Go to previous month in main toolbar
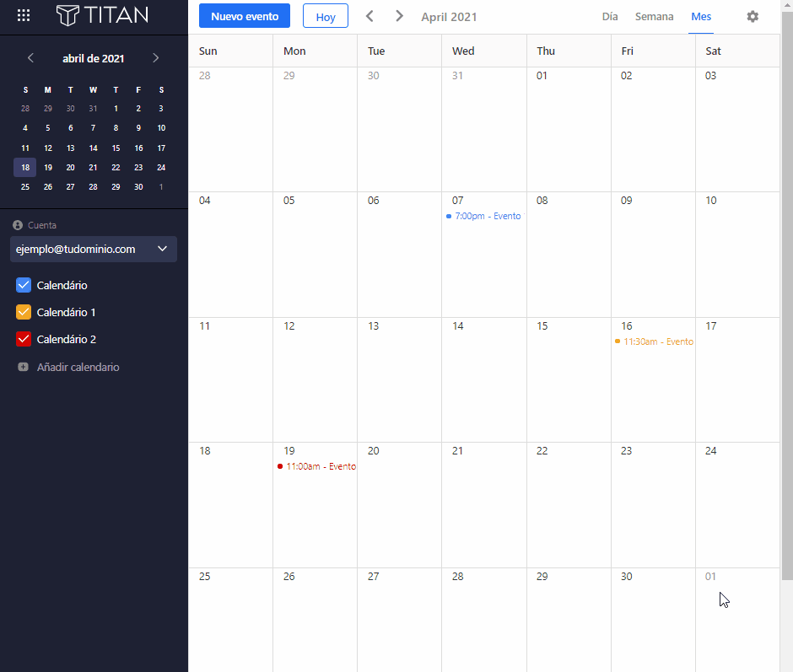Screen dimensions: 793x672 [x=370, y=16]
